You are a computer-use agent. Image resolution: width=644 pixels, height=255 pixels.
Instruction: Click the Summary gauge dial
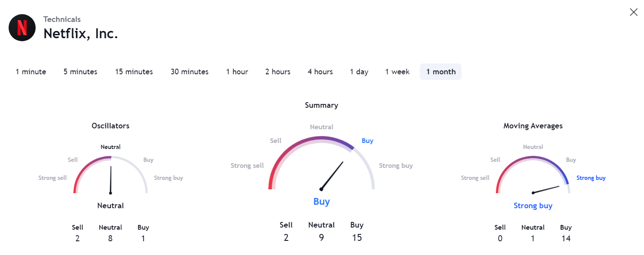(x=322, y=163)
